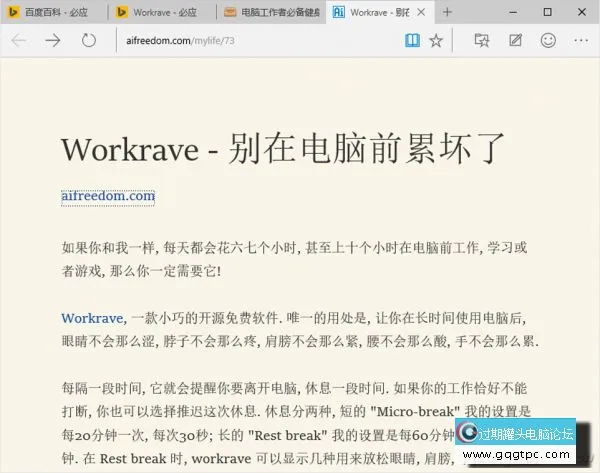Open the More actions ellipsis menu

[581, 40]
